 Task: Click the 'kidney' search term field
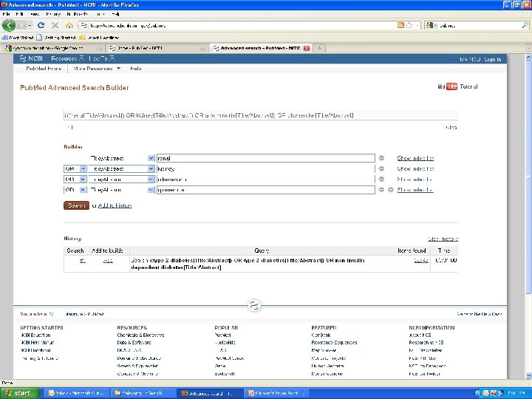click(x=265, y=168)
